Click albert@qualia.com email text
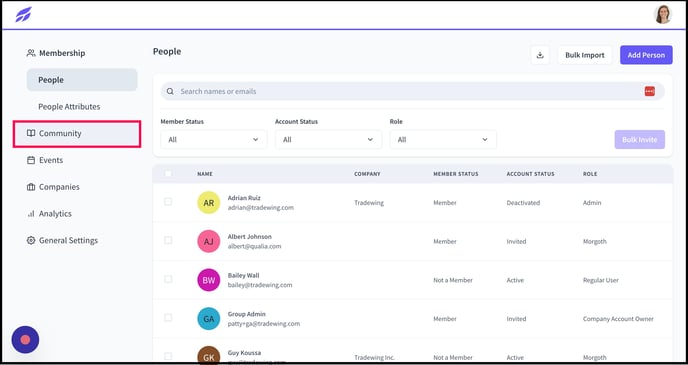The height and width of the screenshot is (365, 688). (254, 246)
